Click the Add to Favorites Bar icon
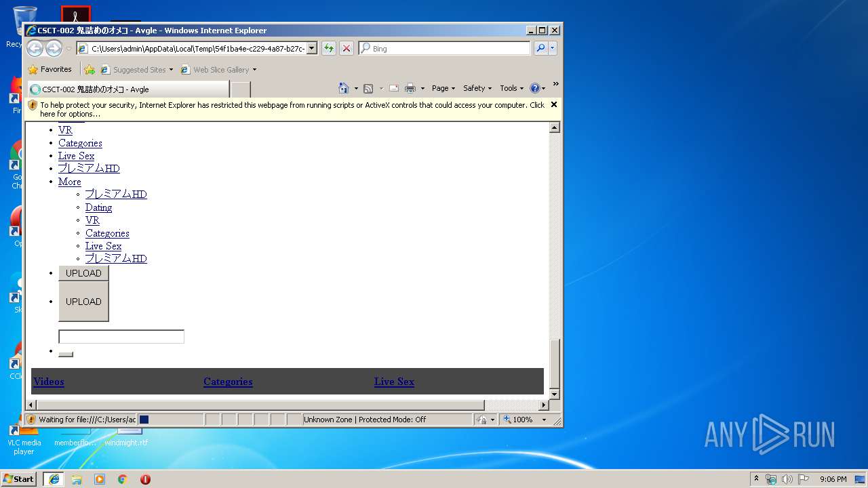Viewport: 868px width, 488px height. pyautogui.click(x=90, y=69)
